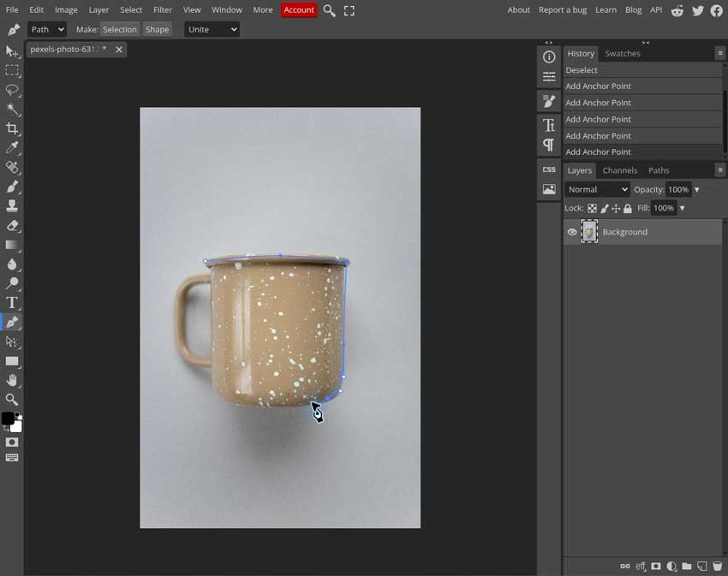The image size is (728, 576).
Task: Select the Hand tool
Action: [x=12, y=380]
